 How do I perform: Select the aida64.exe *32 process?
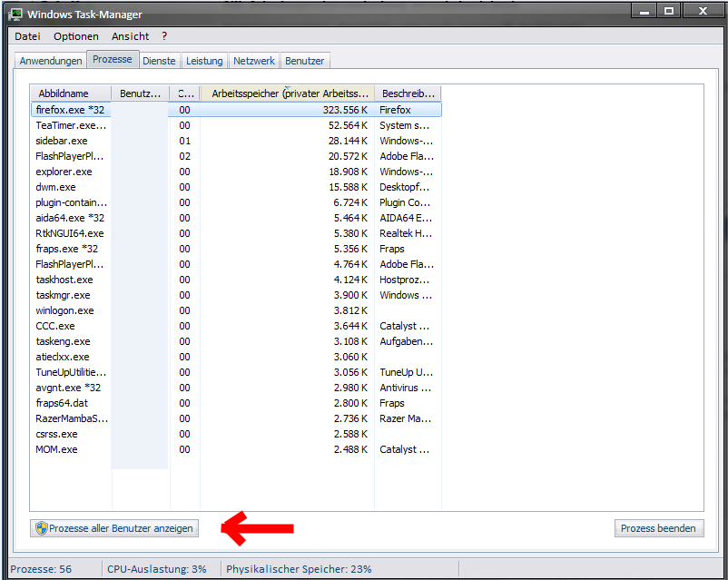pyautogui.click(x=236, y=218)
